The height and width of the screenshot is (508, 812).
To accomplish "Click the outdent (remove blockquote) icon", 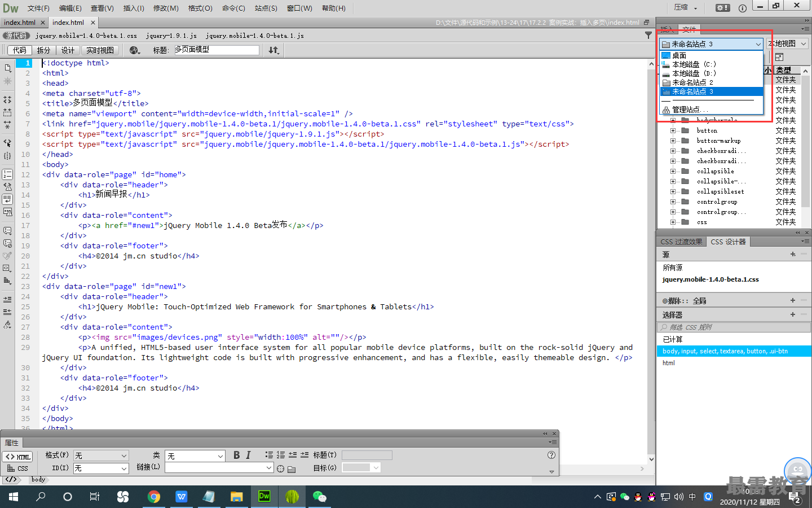I will pos(293,455).
